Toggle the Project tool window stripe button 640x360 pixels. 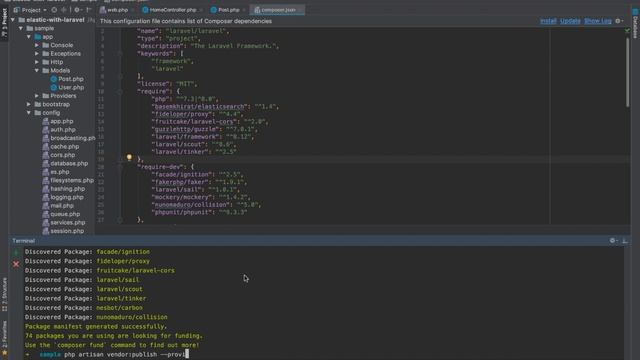pos(4,23)
